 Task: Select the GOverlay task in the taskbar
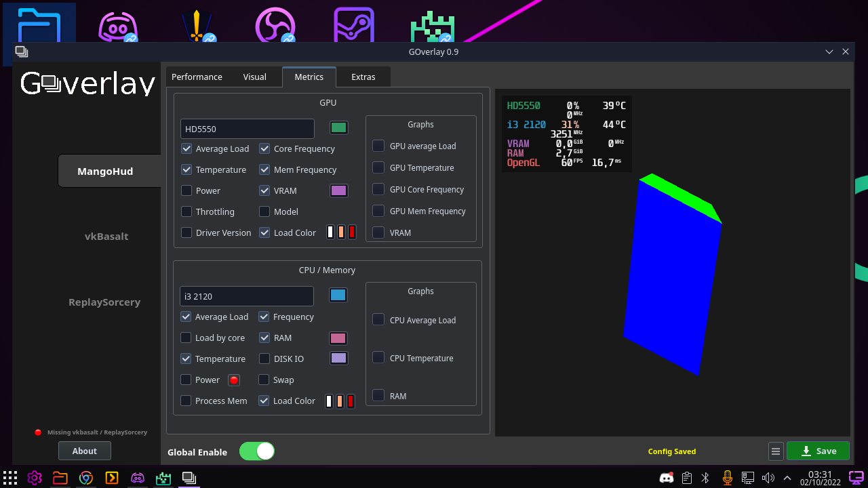[x=189, y=477]
